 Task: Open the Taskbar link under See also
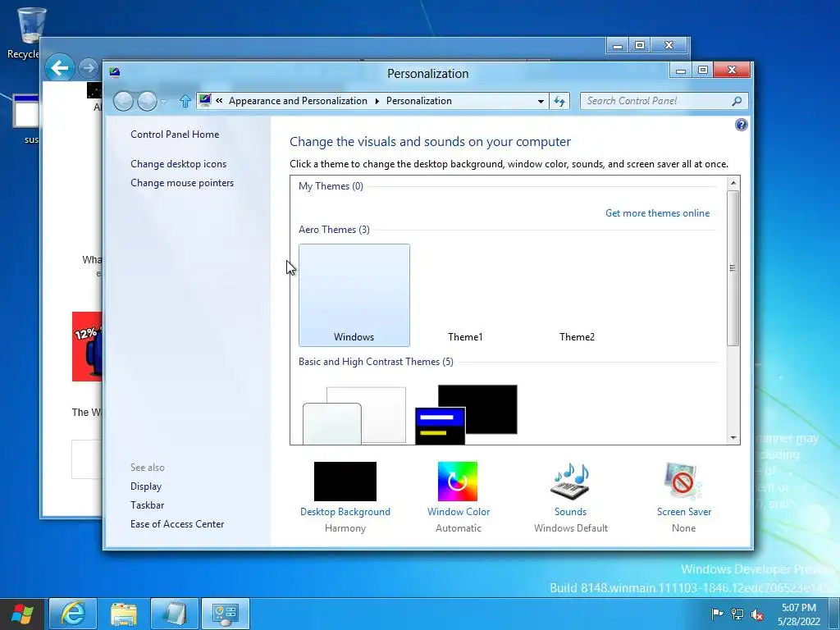148,505
